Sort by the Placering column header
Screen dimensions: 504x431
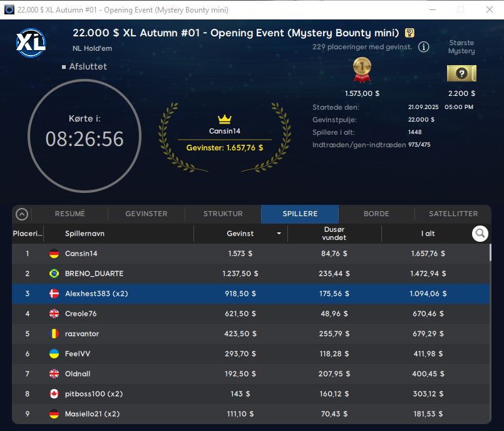point(28,234)
